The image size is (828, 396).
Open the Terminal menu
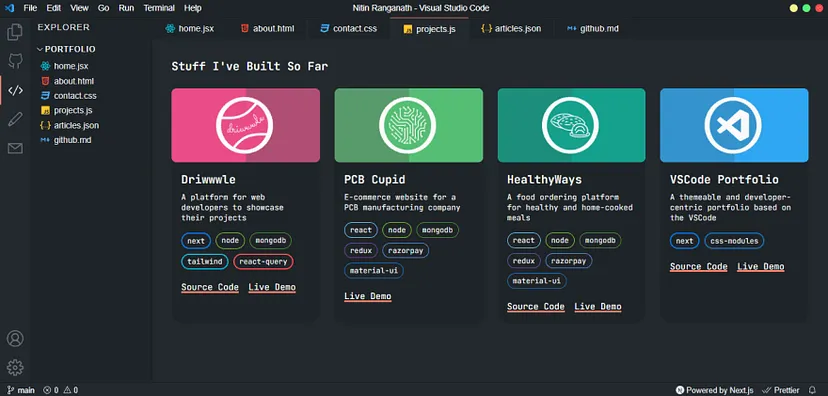pyautogui.click(x=159, y=8)
